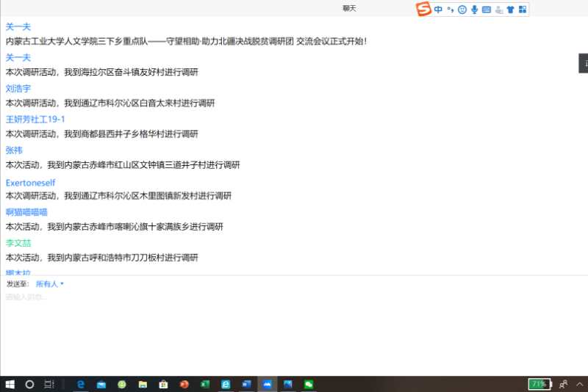The height and width of the screenshot is (392, 588).
Task: Toggle Chinese/English input mode (中)
Action: 438,10
